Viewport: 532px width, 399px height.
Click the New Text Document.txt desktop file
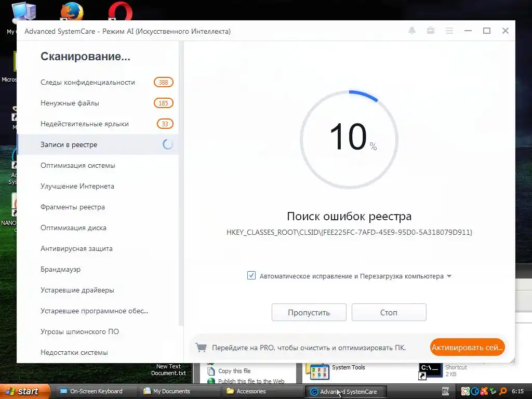coord(168,369)
